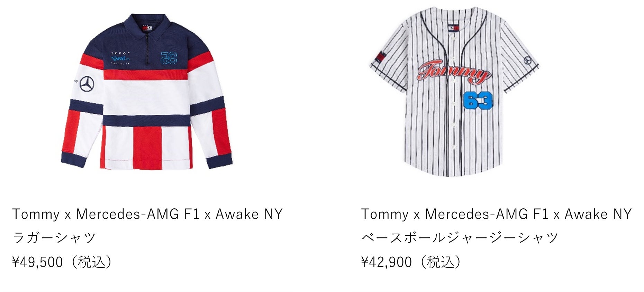Viewport: 644px width, 292px height.
Task: Open the pinstripe baseball jersey image
Action: pyautogui.click(x=454, y=92)
